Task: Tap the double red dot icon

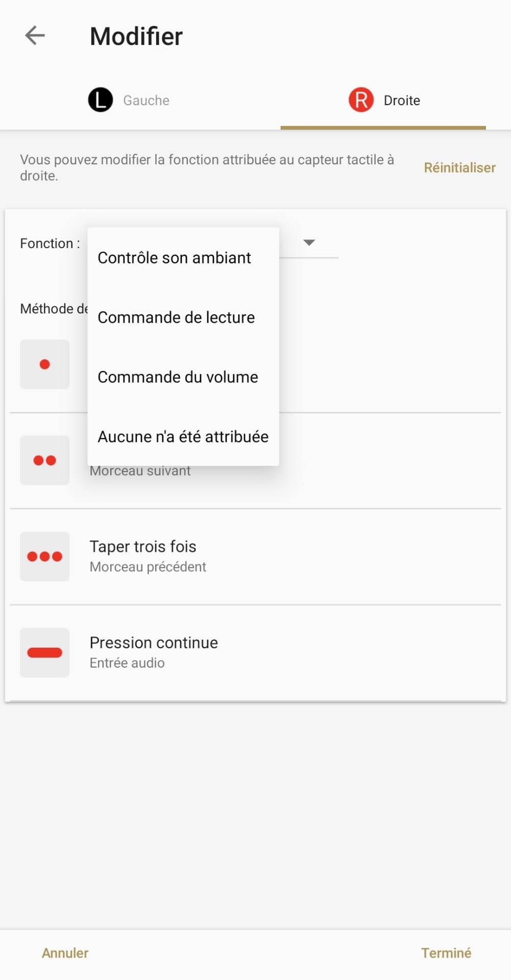Action: (x=45, y=460)
